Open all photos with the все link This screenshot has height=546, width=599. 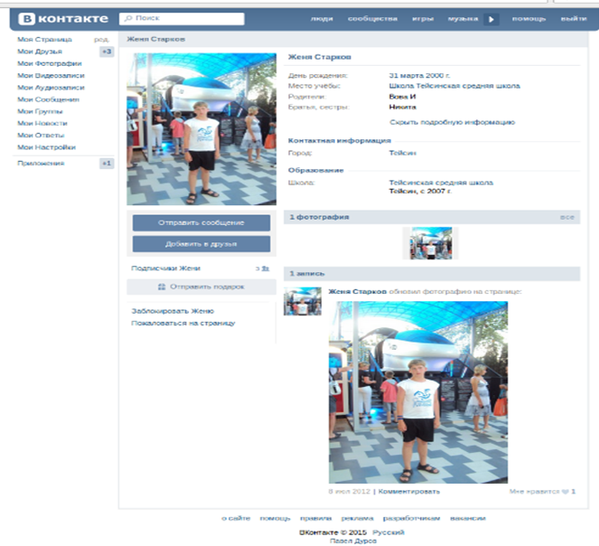coord(567,217)
